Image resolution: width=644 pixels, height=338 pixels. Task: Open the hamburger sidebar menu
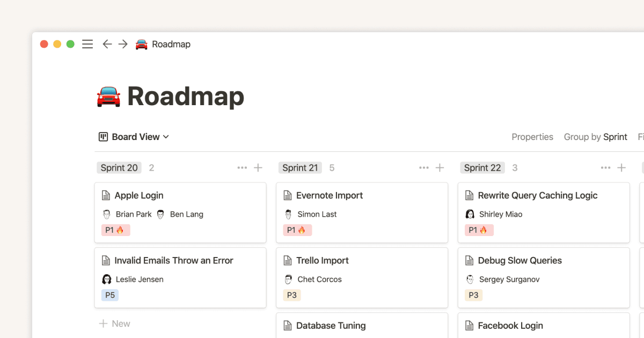[87, 44]
